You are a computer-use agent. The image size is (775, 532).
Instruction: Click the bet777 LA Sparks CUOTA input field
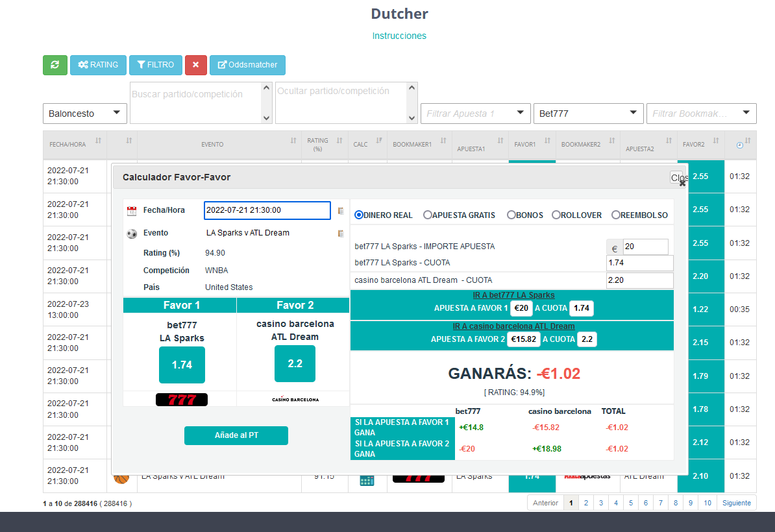coord(639,263)
